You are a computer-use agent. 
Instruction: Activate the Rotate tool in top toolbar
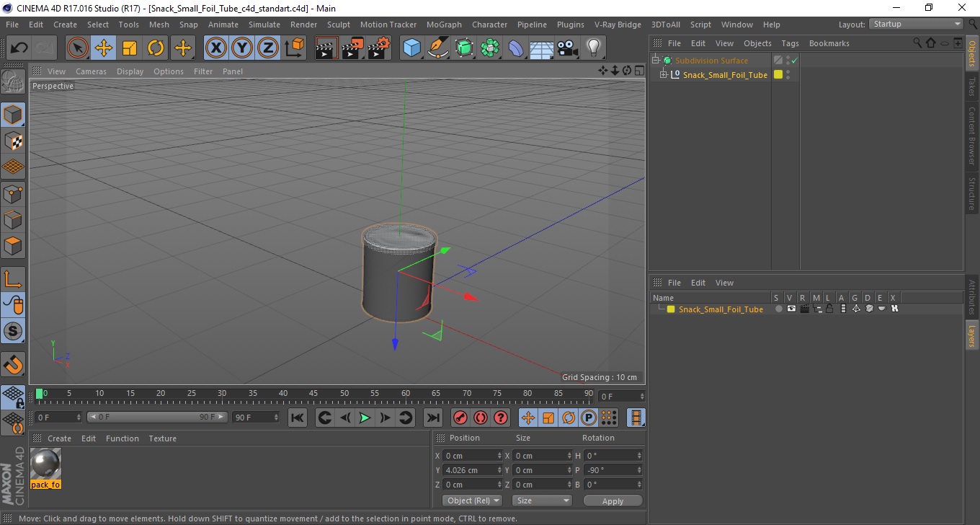pos(156,48)
